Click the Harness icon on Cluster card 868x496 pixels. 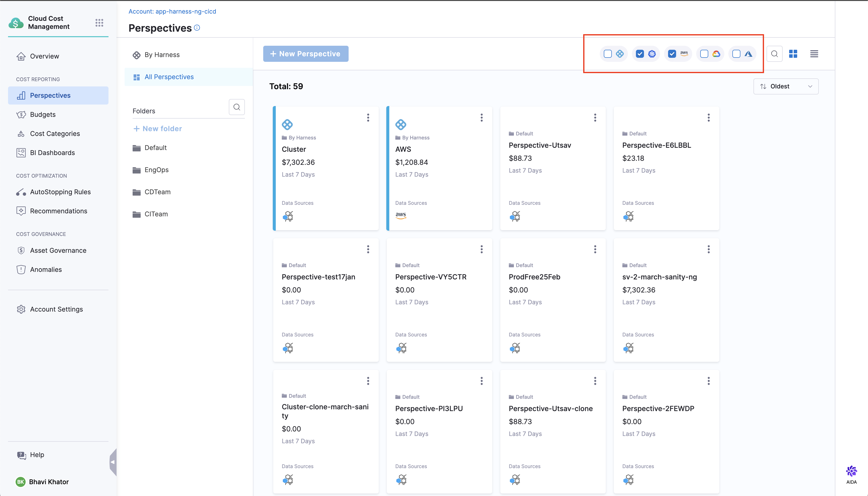click(287, 124)
